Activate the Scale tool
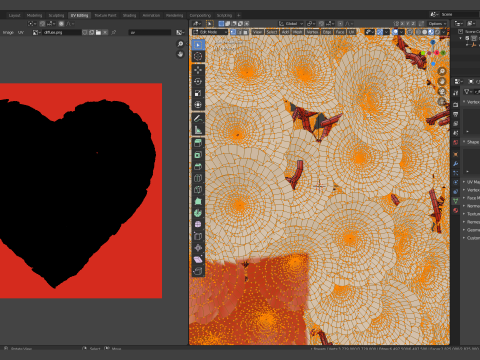480x360 pixels. (x=198, y=93)
